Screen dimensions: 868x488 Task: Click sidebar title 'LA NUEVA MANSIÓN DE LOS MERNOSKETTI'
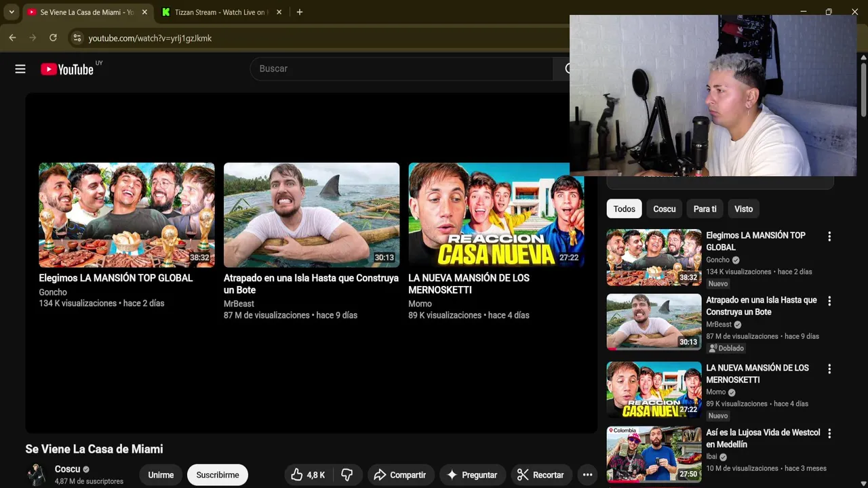(x=757, y=373)
